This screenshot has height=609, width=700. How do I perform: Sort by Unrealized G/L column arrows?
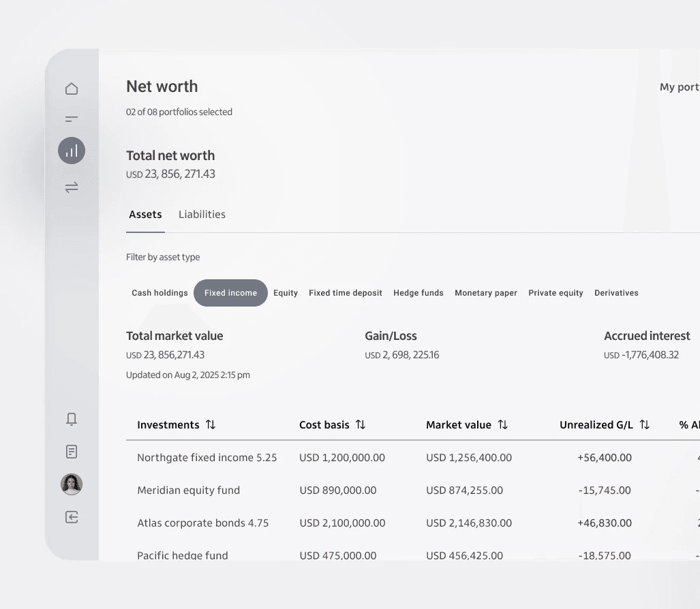(645, 425)
